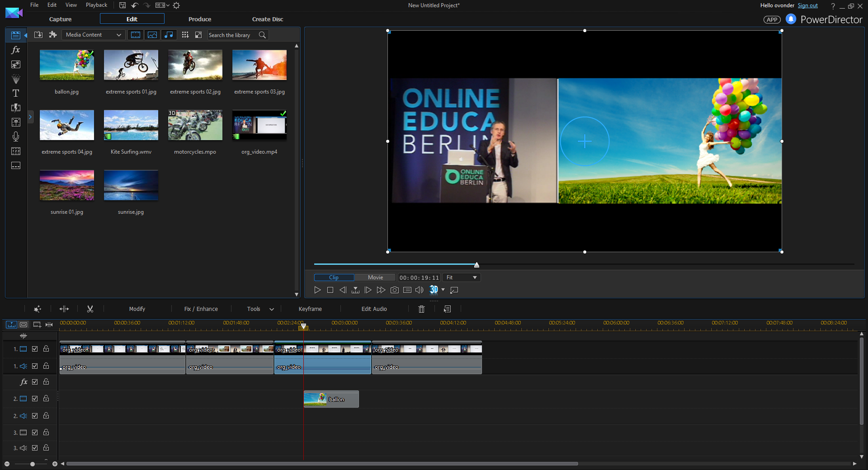Switch preview to Movie mode
The width and height of the screenshot is (868, 470).
375,277
